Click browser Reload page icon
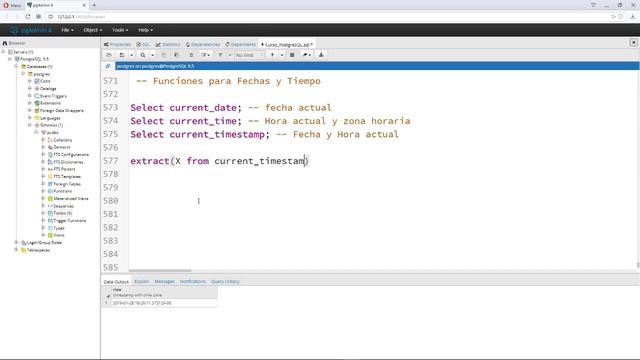Viewport: 640px width, 360px height. click(28, 17)
